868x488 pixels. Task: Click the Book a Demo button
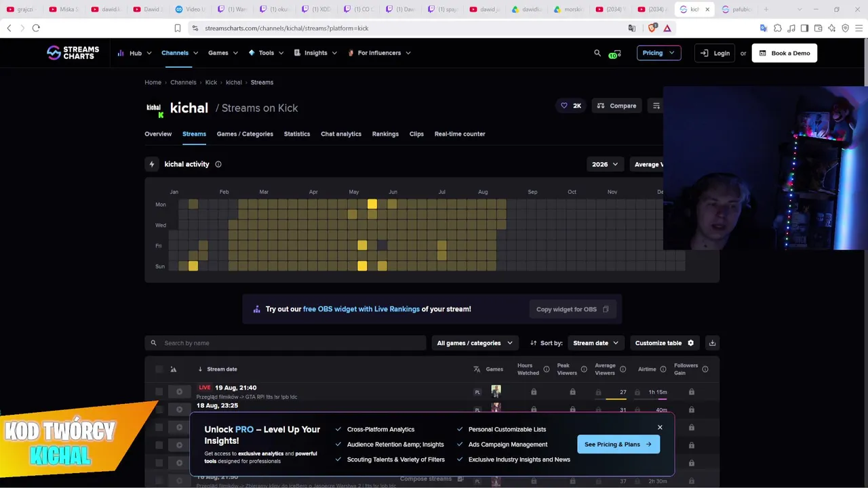click(x=785, y=53)
